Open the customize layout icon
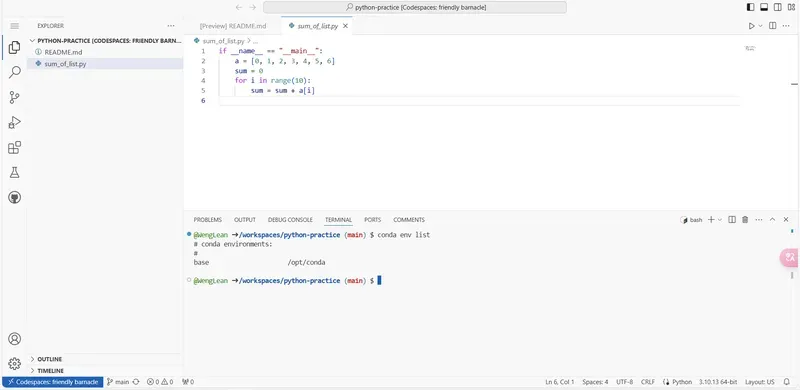 [x=791, y=7]
